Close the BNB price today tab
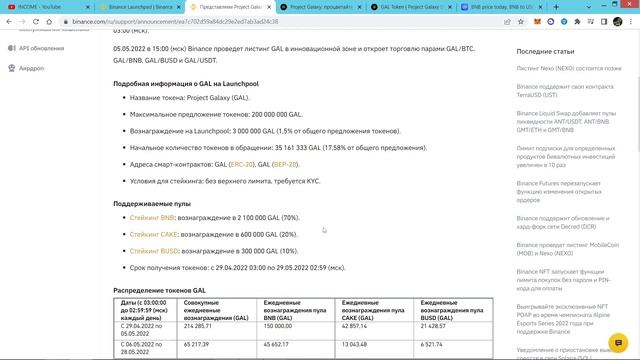Screen dimensions: 640x360 [x=540, y=7]
